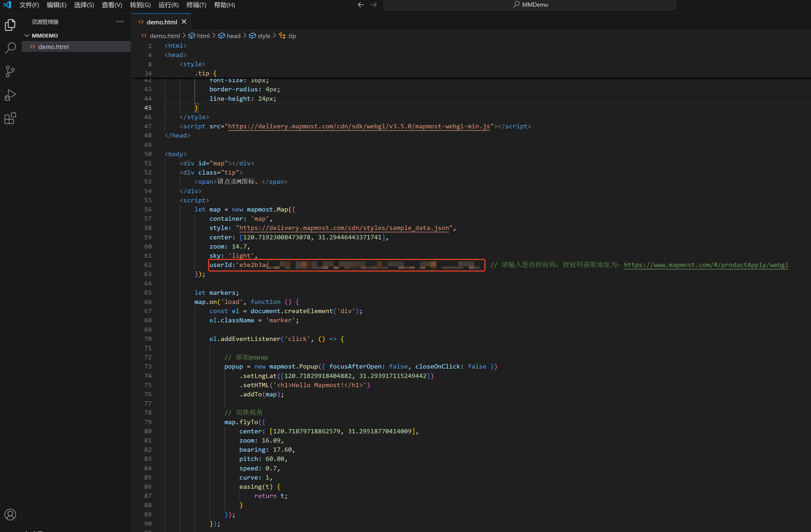Click the userId property on line 62
Viewport: 811px width, 532px height.
point(220,265)
